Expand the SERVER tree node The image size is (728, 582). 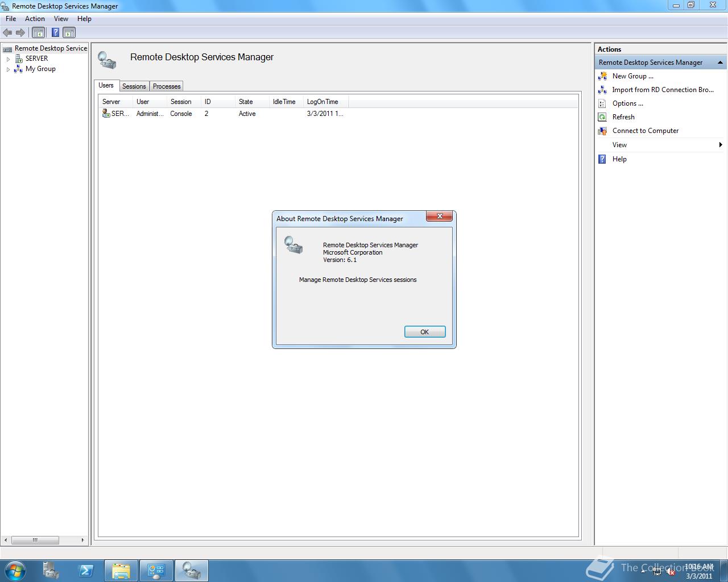[8, 59]
